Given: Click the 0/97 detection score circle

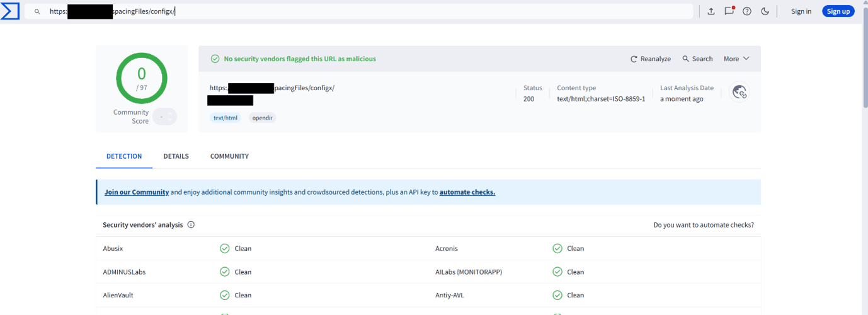Looking at the screenshot, I should [142, 79].
